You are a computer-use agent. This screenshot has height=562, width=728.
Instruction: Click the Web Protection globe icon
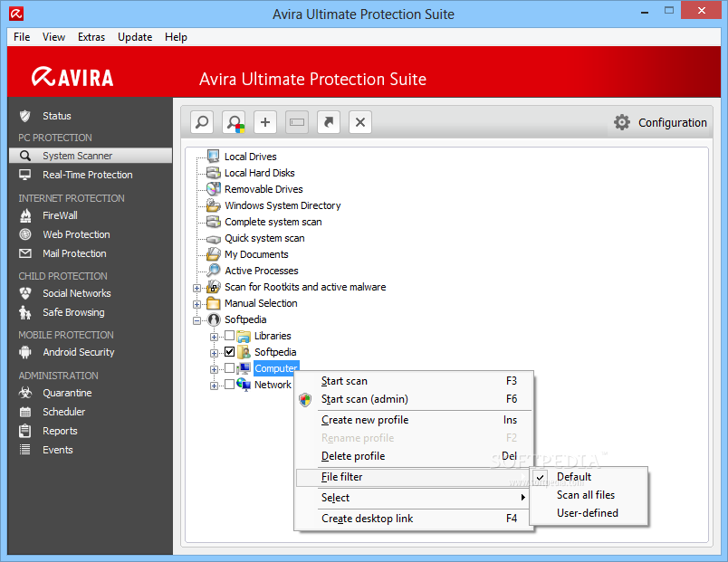point(25,234)
